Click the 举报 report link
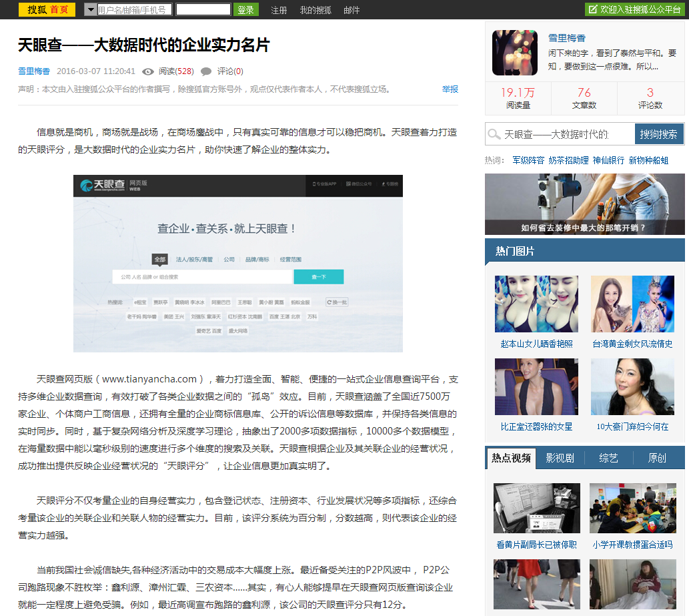This screenshot has height=616, width=689. [450, 89]
